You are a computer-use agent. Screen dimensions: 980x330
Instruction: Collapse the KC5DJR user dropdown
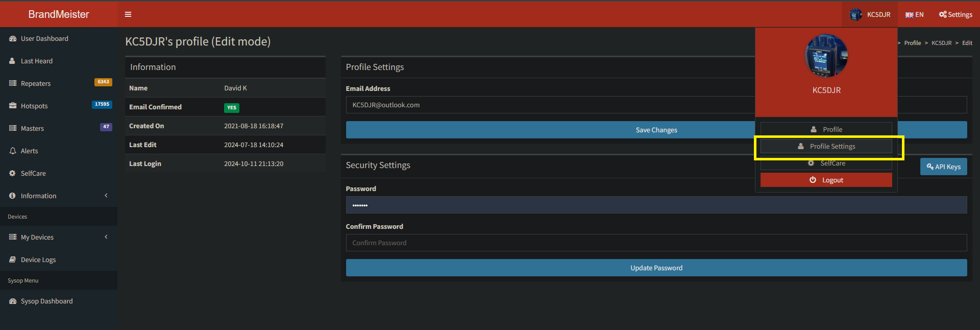tap(870, 15)
